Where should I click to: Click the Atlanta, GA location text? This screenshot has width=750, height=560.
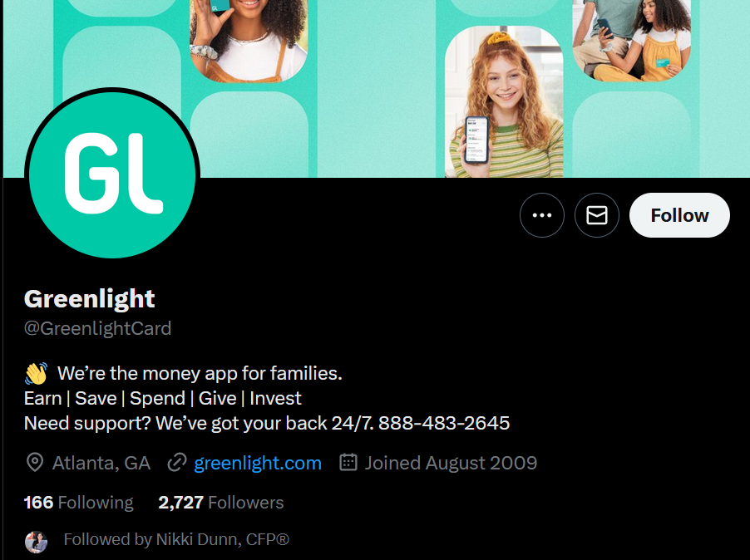[x=101, y=463]
